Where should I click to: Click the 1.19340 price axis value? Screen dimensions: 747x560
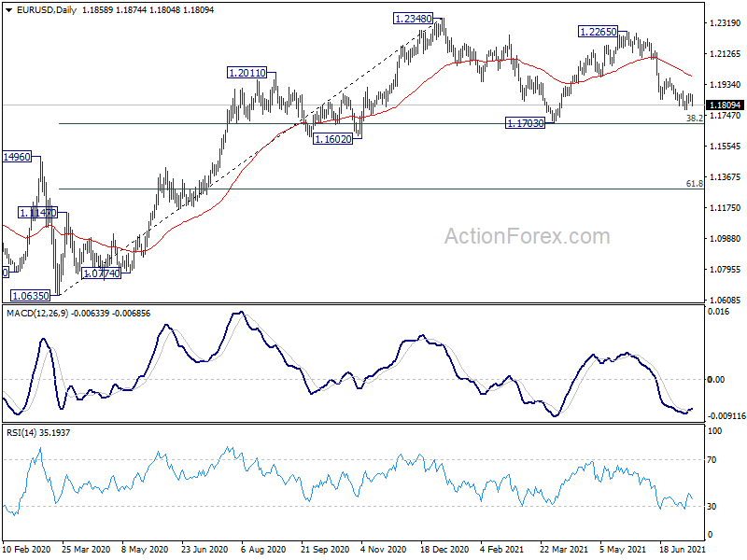click(726, 85)
